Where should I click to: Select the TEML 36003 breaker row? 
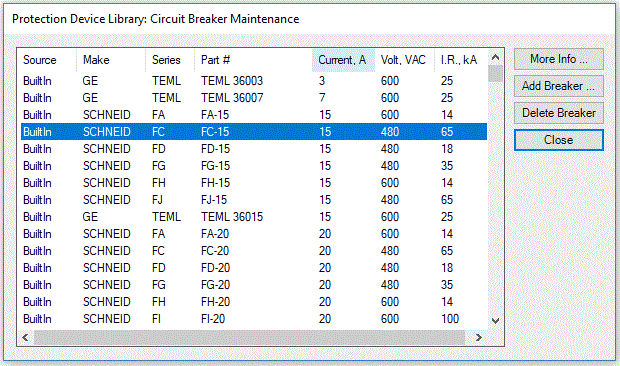tap(254, 81)
